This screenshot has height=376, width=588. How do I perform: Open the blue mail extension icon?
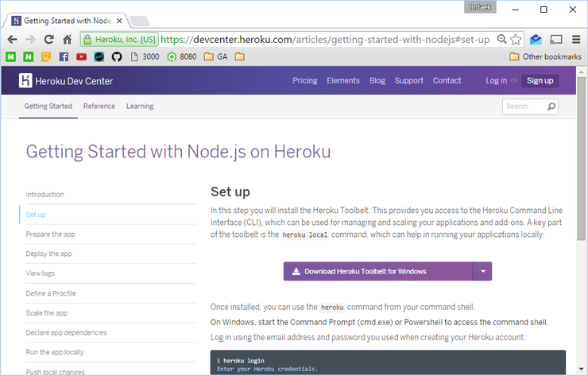point(536,40)
